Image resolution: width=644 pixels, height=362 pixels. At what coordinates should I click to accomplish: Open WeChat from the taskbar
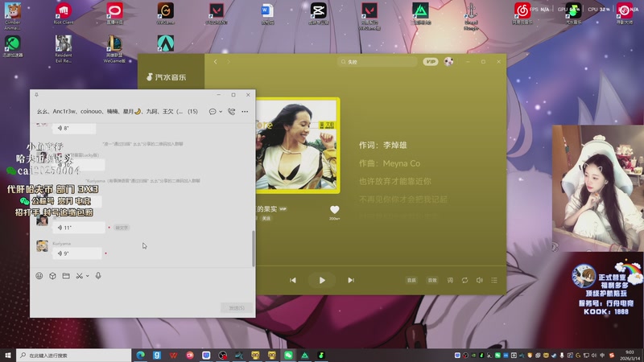[x=288, y=356]
